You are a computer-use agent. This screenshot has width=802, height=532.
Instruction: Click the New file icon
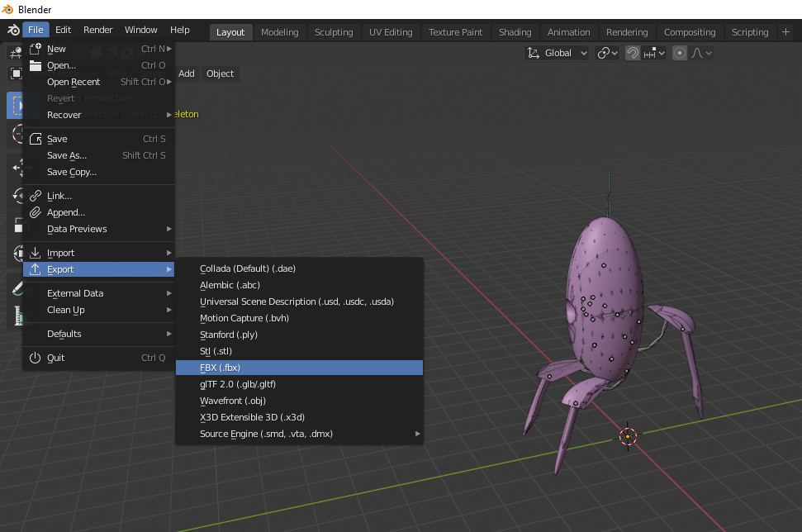(x=36, y=49)
